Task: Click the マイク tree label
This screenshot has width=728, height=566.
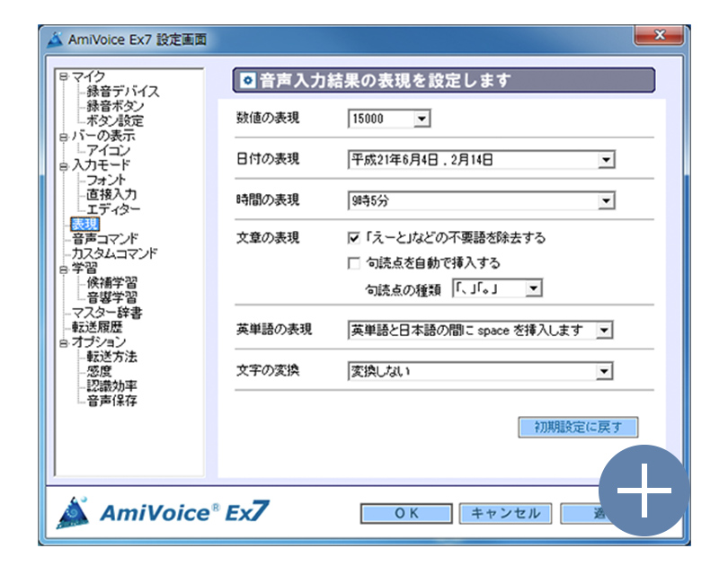Action: point(88,76)
